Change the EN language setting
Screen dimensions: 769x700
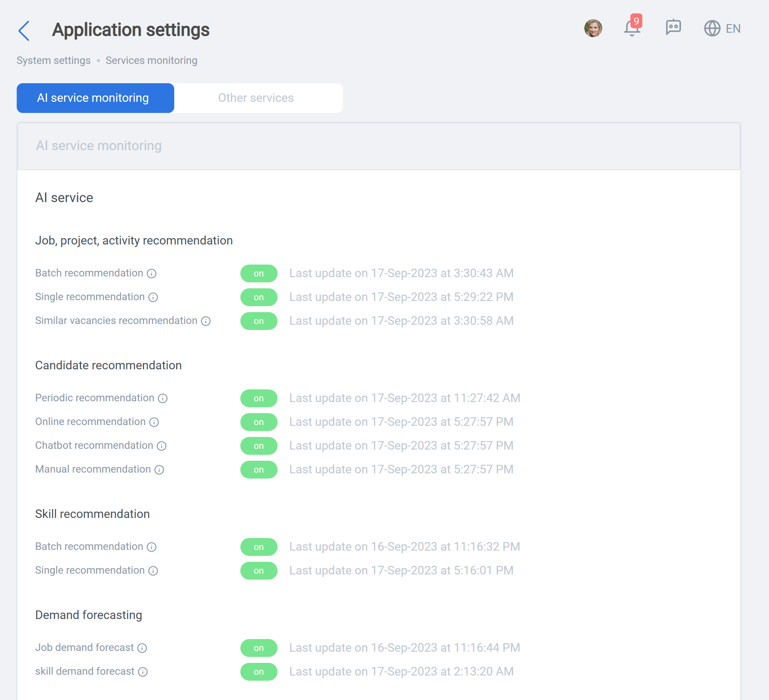[x=733, y=29]
